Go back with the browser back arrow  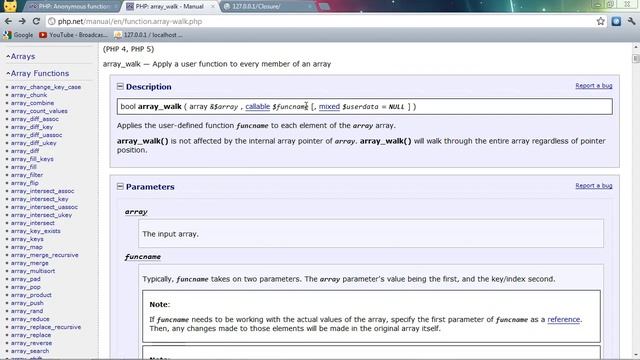coord(8,21)
